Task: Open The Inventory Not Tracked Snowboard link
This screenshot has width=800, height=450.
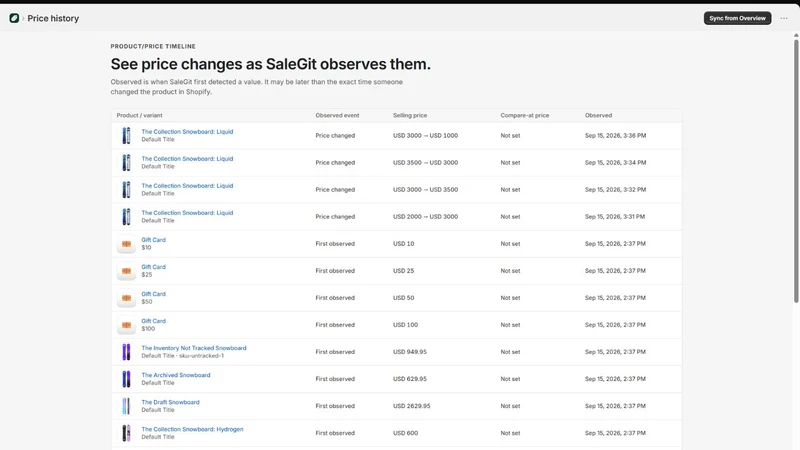Action: click(194, 348)
